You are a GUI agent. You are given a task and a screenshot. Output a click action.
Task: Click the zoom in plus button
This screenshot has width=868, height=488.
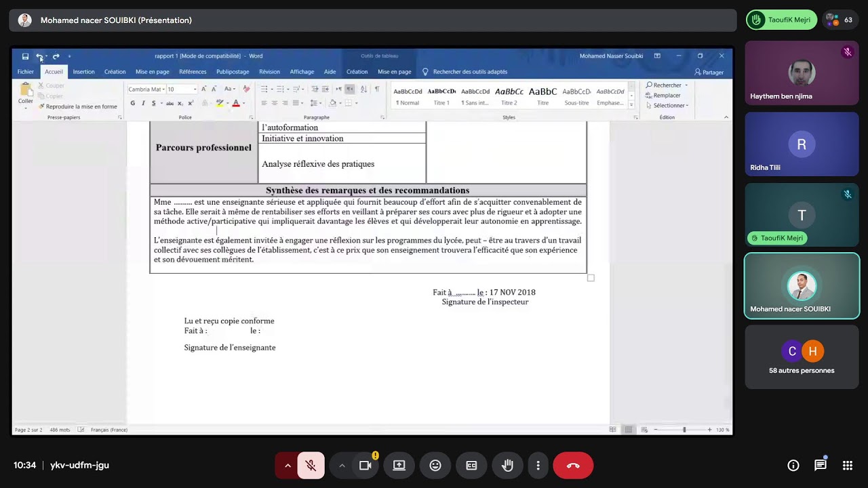click(709, 430)
